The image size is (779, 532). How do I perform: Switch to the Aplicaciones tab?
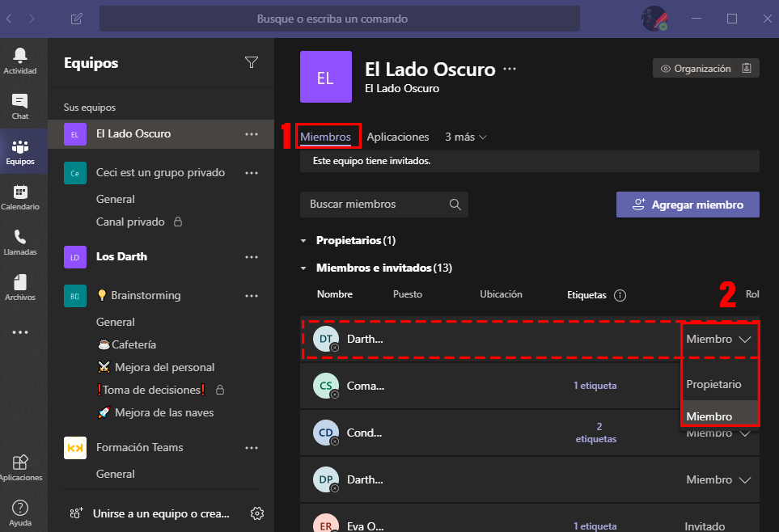click(398, 137)
